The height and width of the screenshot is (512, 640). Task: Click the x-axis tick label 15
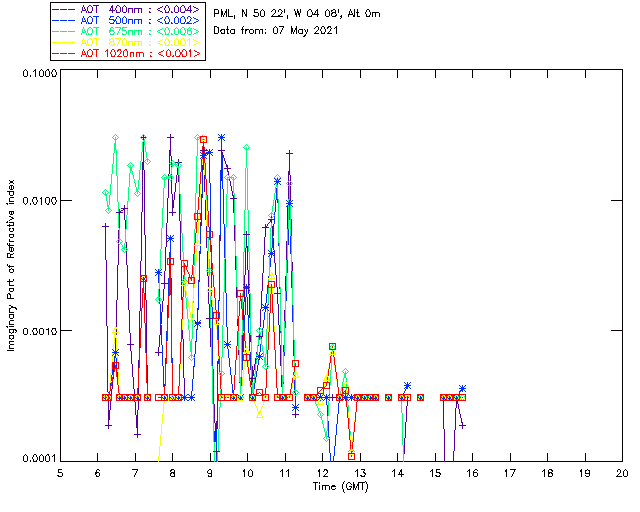point(435,473)
